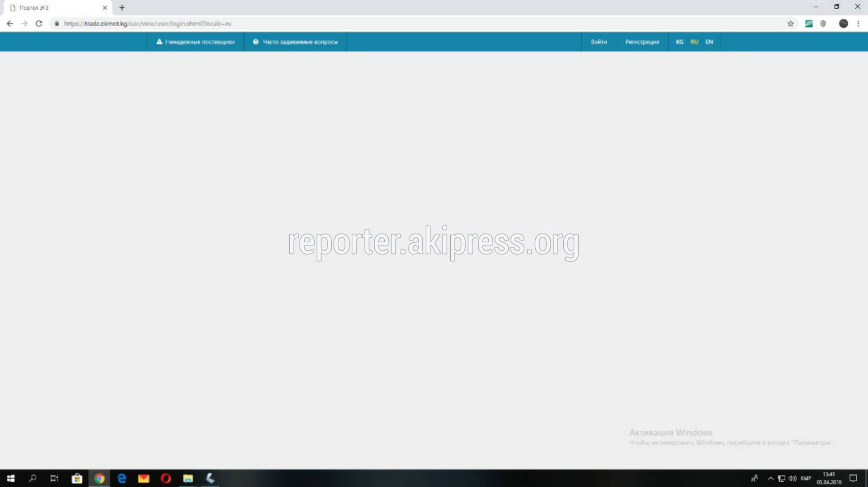Image resolution: width=868 pixels, height=487 pixels.
Task: Switch site language to EN
Action: (709, 42)
